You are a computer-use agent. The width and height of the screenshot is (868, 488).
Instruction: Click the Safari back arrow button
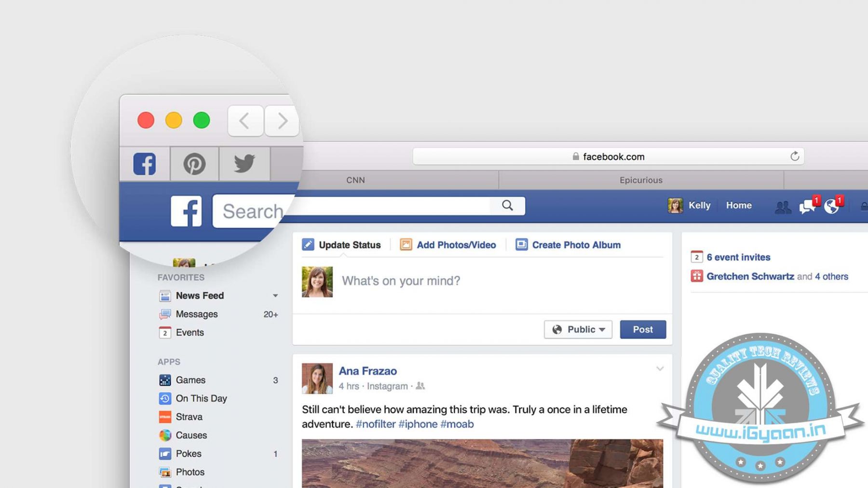(x=245, y=121)
